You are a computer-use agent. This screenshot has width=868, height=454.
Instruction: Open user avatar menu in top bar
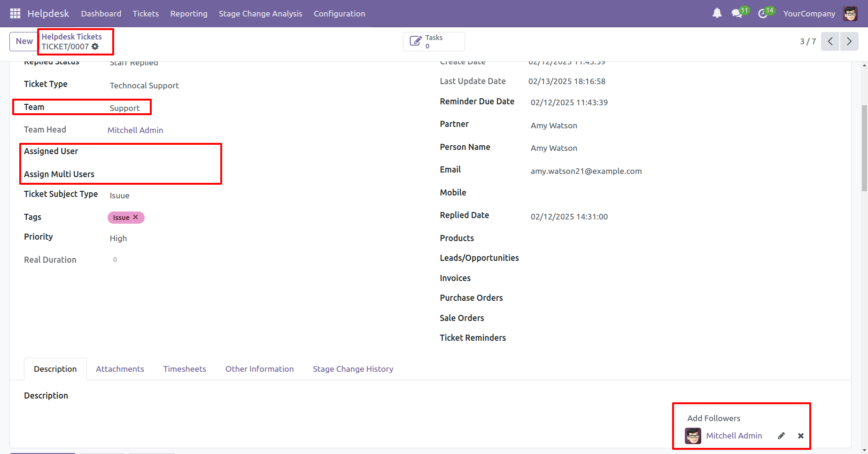pos(850,14)
